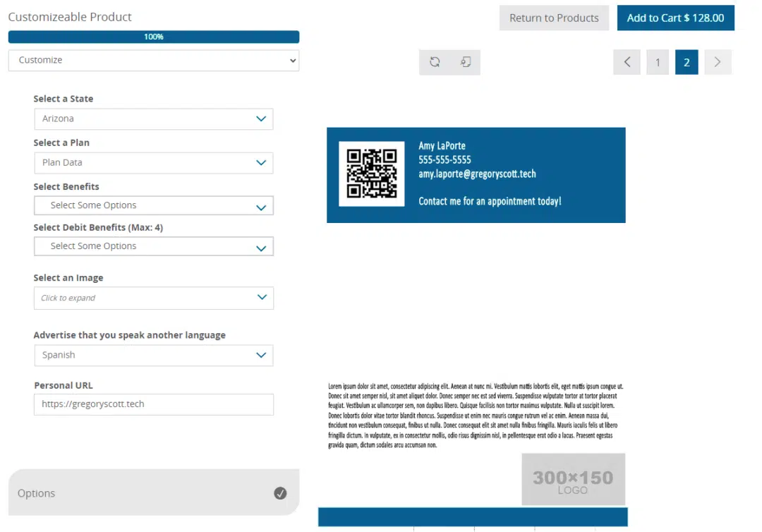Open the Select a State dropdown

pyautogui.click(x=153, y=119)
